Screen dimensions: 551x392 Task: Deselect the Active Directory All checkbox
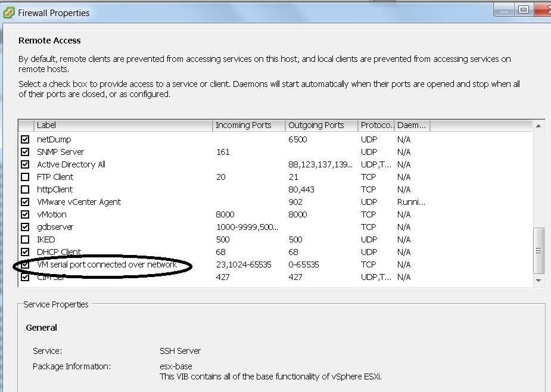coord(25,164)
